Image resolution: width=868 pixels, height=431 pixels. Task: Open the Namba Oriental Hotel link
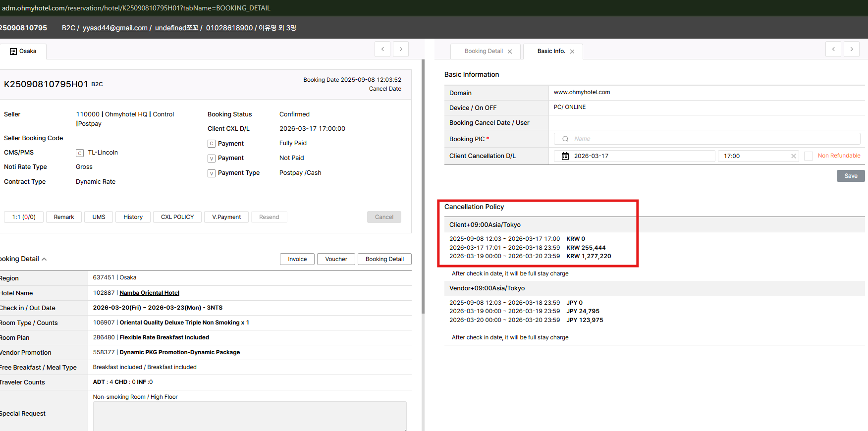coord(149,293)
